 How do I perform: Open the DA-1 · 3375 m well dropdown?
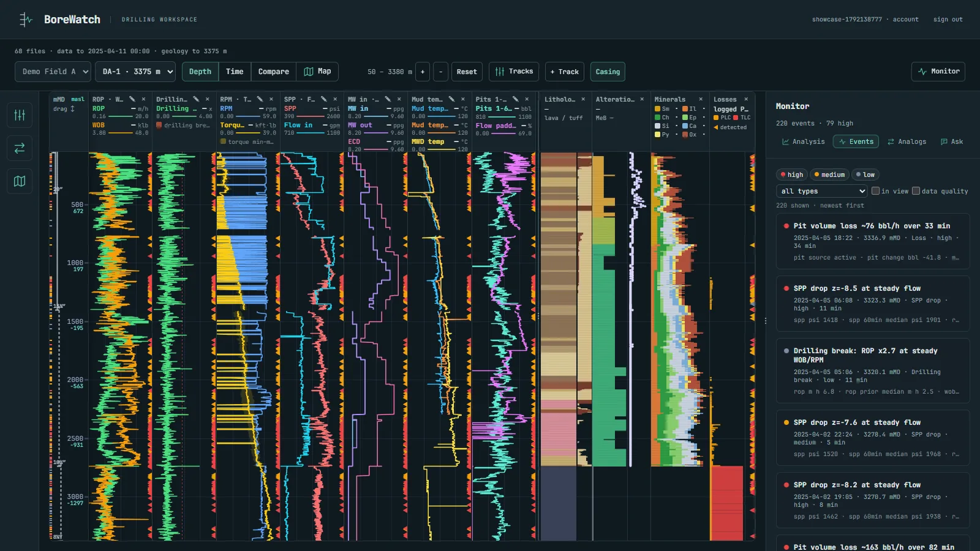click(x=135, y=72)
